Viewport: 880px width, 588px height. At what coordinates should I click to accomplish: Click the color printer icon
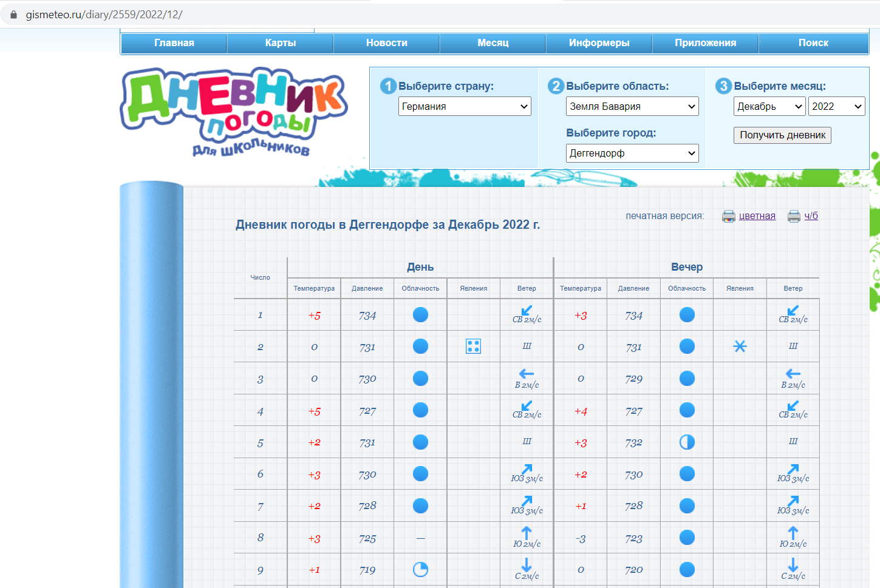[728, 216]
